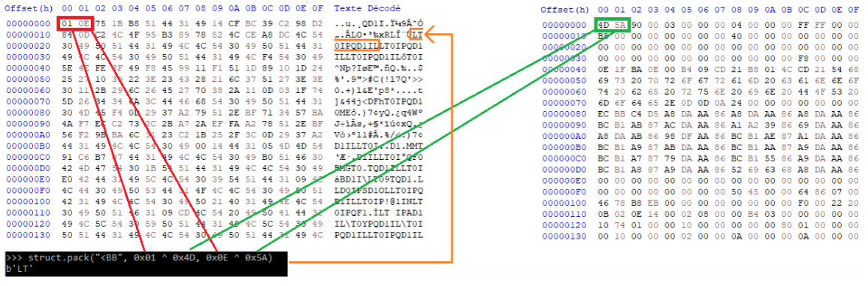This screenshot has width=868, height=286.
Task: Select the "Texte Décodé" column header
Action: pyautogui.click(x=367, y=9)
